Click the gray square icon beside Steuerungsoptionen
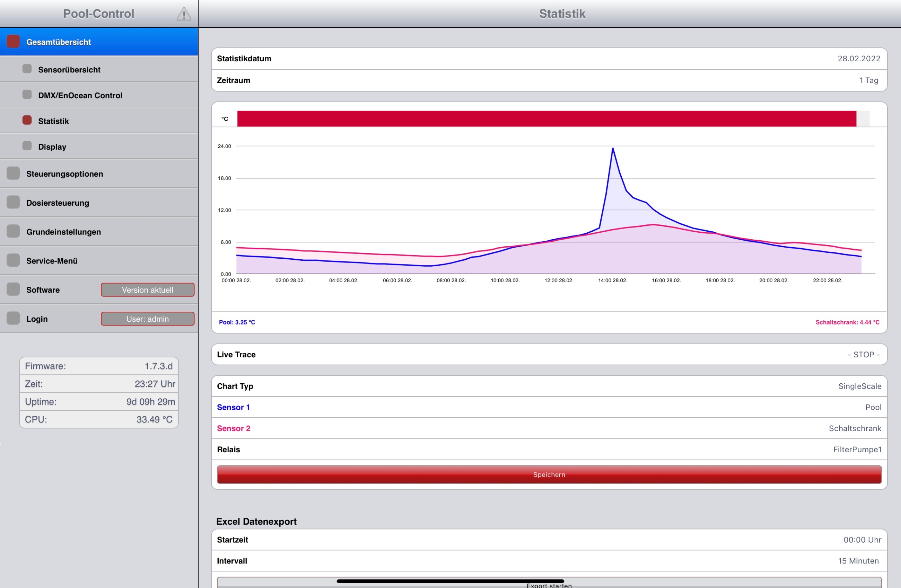 (x=13, y=173)
